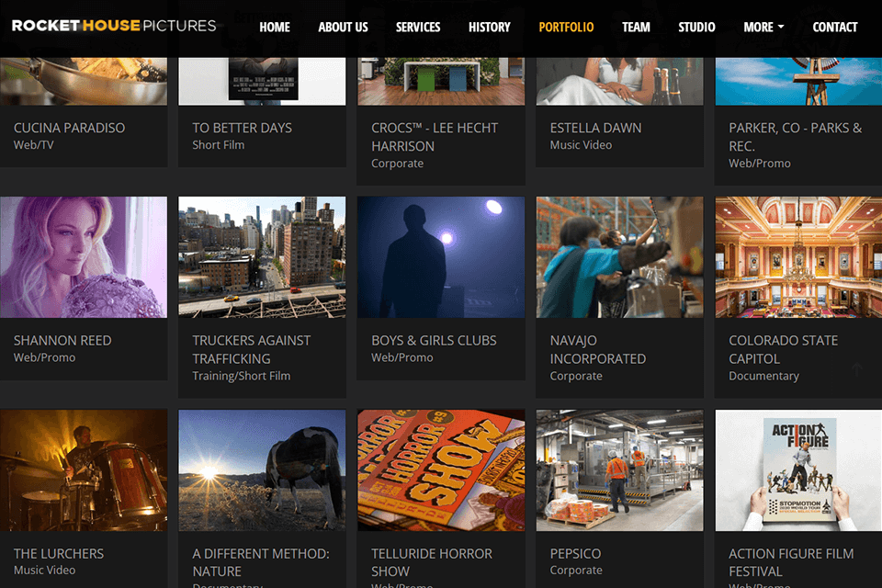Click THE LURCHERS title

[59, 554]
